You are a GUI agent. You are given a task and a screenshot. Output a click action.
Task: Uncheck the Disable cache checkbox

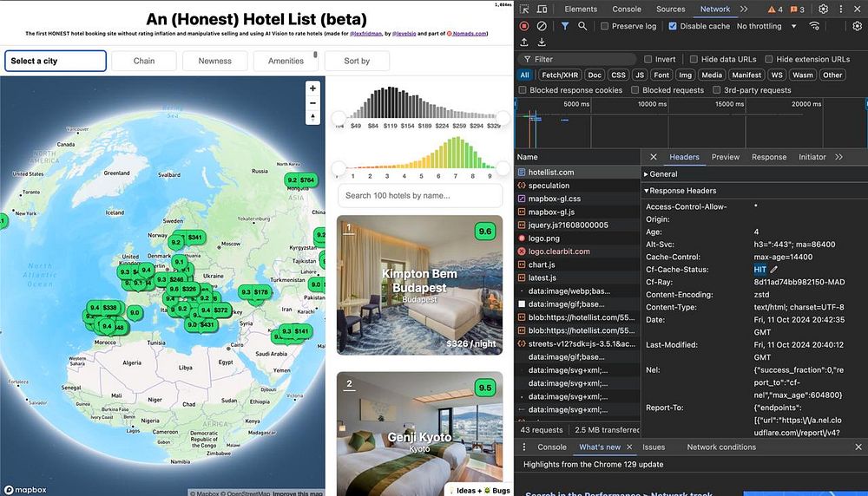[673, 26]
